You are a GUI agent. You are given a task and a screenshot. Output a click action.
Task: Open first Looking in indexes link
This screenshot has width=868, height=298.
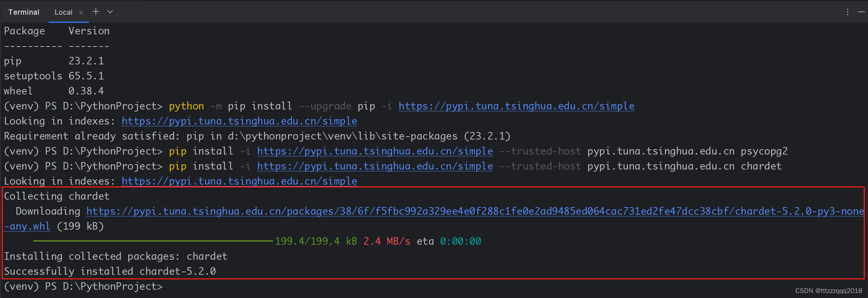239,121
